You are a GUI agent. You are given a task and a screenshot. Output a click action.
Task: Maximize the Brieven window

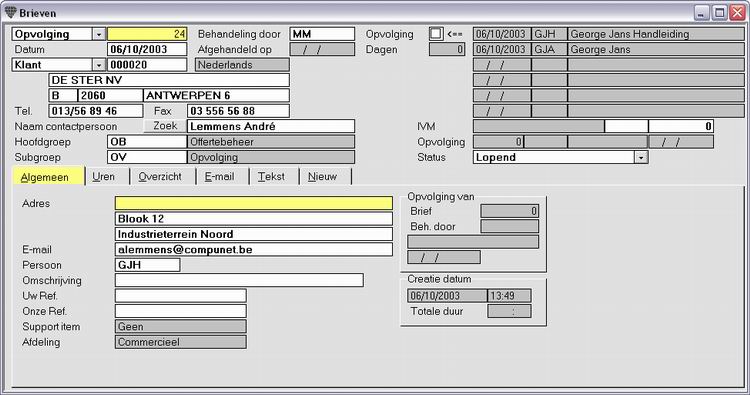pos(719,13)
